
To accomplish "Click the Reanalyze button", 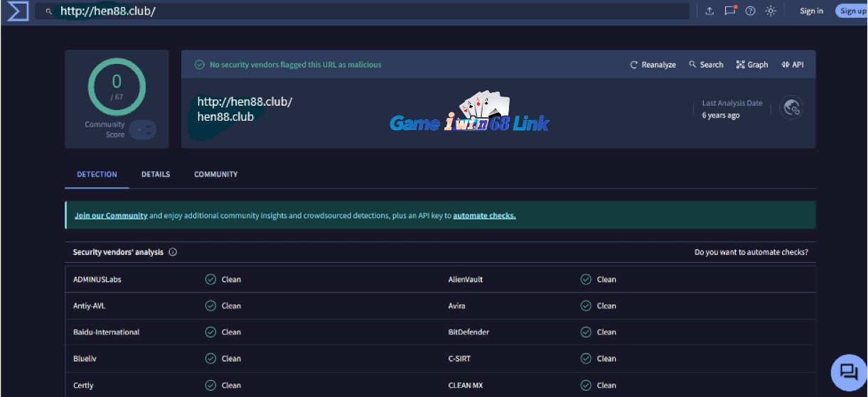I will (653, 65).
